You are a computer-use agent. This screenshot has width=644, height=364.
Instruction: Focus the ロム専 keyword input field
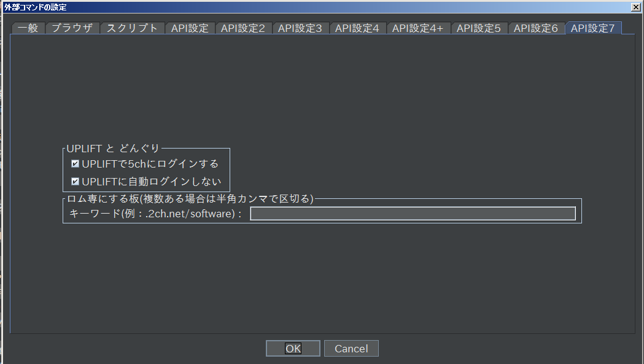(x=413, y=214)
